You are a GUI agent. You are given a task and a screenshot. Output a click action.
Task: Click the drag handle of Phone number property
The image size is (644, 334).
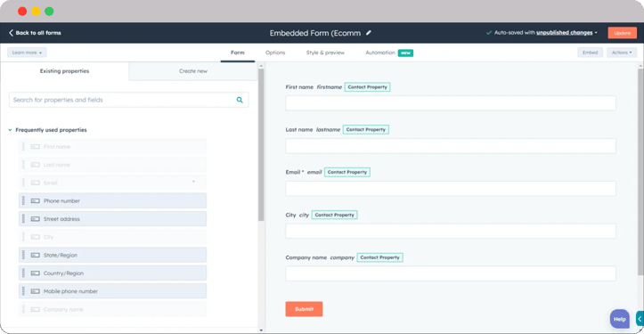23,201
